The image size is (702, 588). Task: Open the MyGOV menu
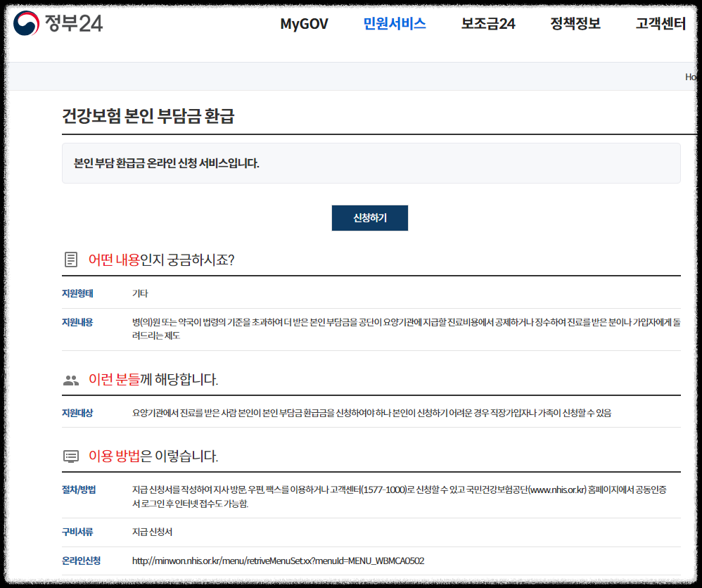[304, 23]
